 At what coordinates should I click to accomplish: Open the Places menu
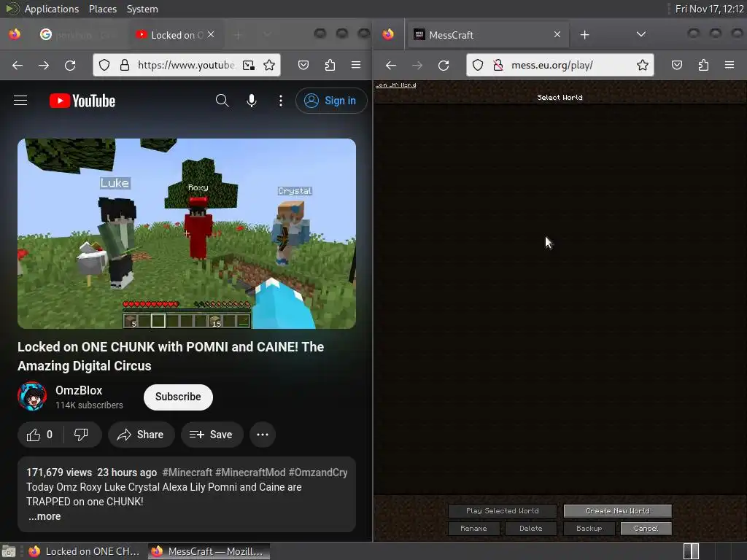pyautogui.click(x=103, y=9)
